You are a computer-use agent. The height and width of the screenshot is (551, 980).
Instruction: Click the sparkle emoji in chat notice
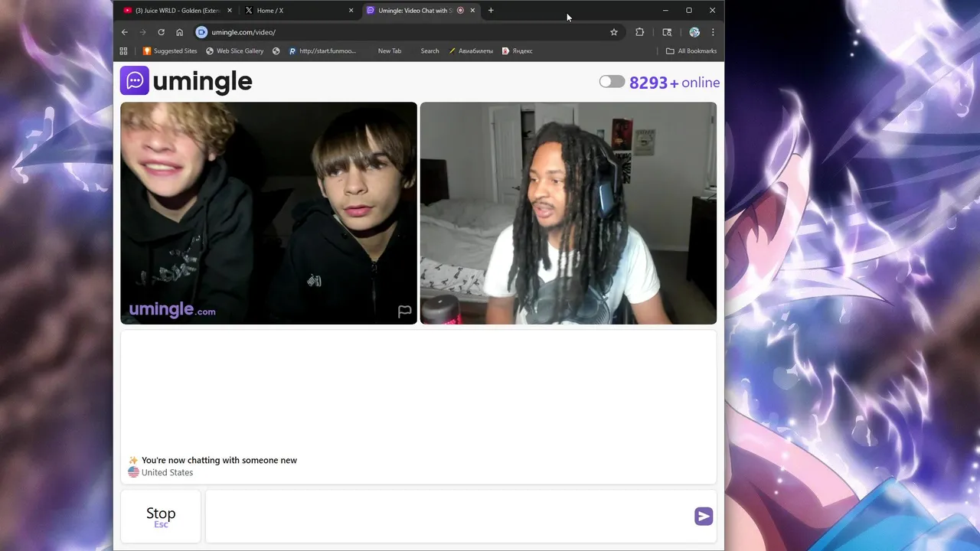coord(133,460)
